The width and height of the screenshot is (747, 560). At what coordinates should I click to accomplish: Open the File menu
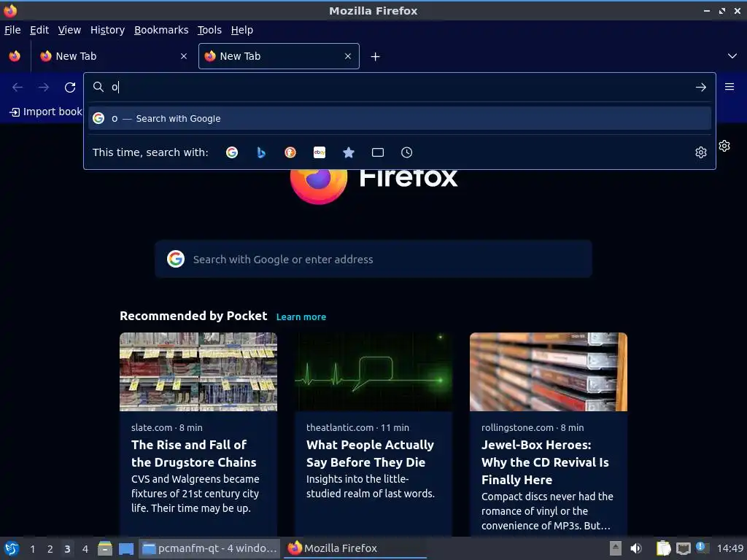pyautogui.click(x=12, y=30)
